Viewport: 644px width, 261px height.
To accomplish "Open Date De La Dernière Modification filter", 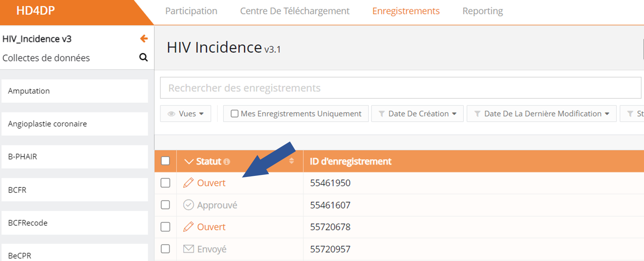I will coord(542,114).
